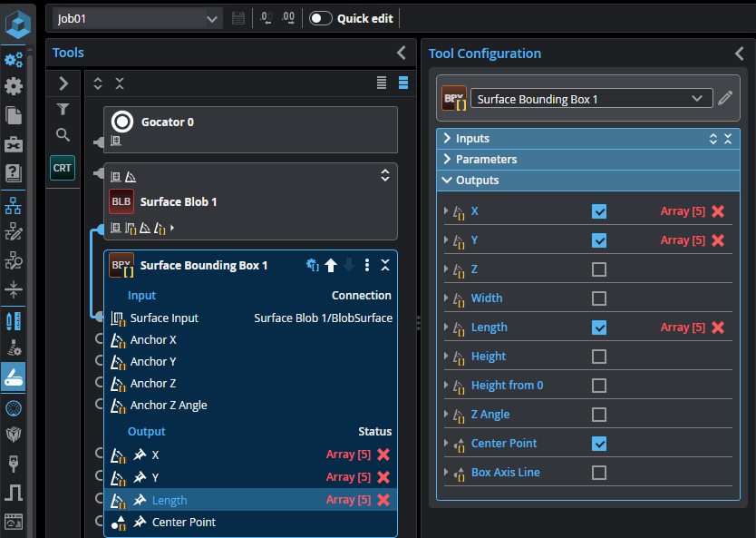Click the save job floppy disk icon
756x538 pixels.
pos(238,18)
